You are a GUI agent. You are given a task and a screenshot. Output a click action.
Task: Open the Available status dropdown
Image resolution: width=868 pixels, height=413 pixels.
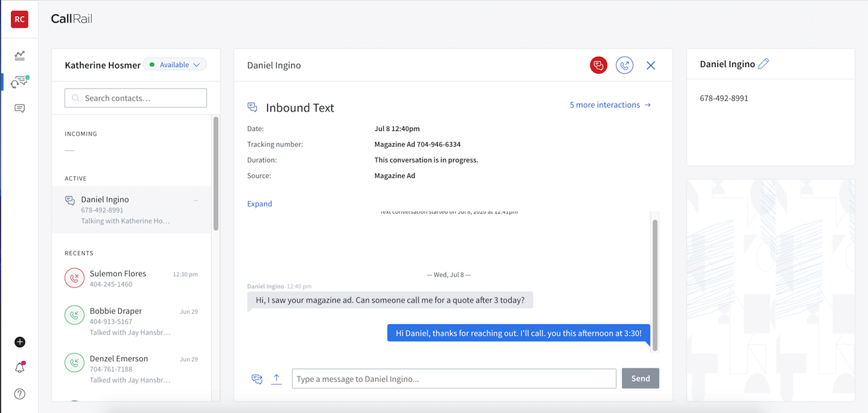click(x=175, y=65)
